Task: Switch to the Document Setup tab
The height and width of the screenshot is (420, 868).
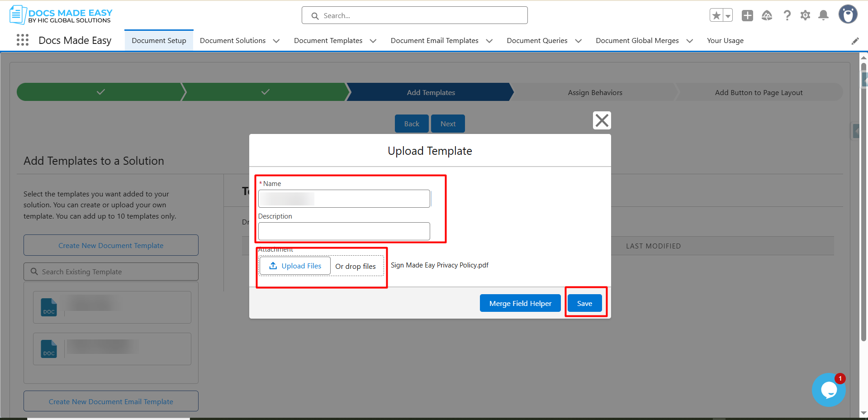Action: tap(159, 41)
